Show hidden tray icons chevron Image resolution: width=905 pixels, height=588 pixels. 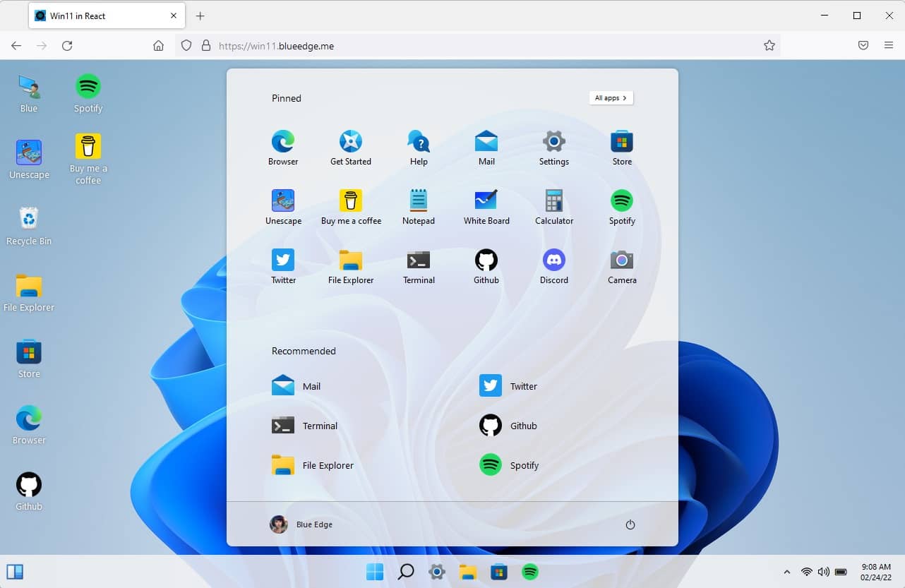787,572
